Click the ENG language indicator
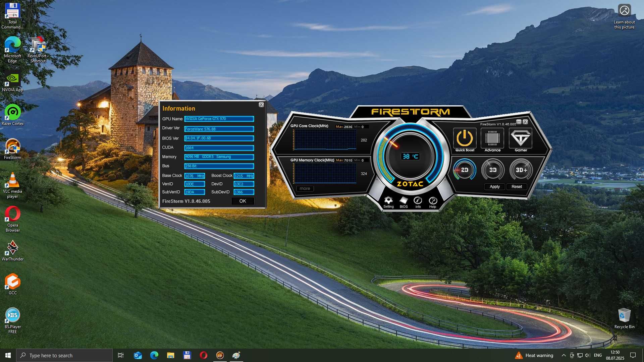Image resolution: width=644 pixels, height=362 pixels. tap(598, 355)
